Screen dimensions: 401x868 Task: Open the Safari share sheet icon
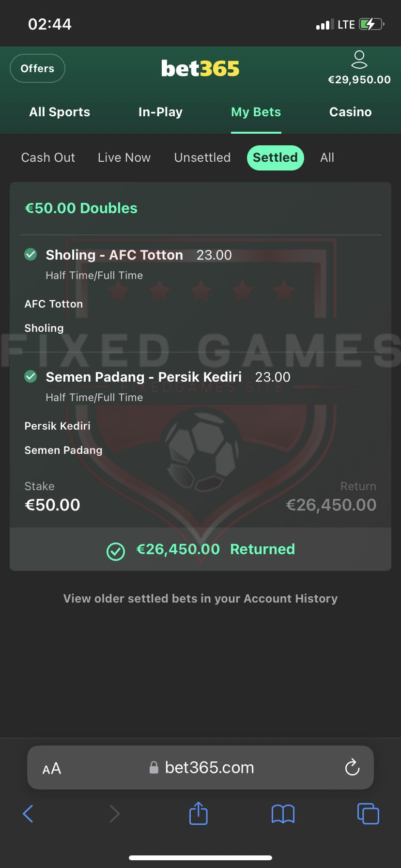198,814
